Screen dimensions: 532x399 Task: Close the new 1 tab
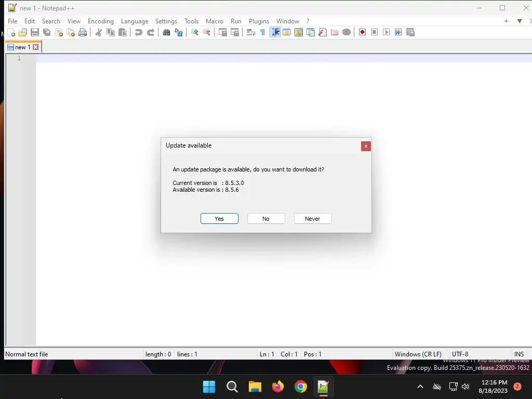(x=36, y=47)
